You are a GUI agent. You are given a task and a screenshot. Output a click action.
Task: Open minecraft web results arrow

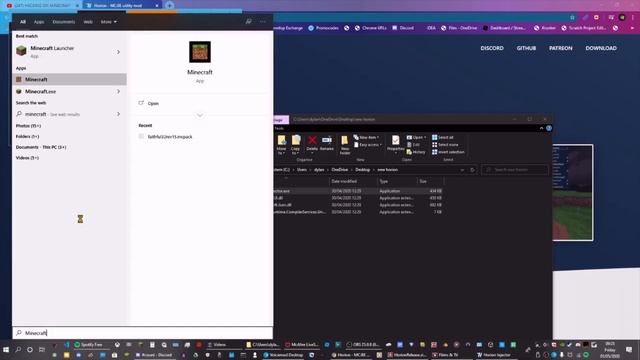click(118, 114)
